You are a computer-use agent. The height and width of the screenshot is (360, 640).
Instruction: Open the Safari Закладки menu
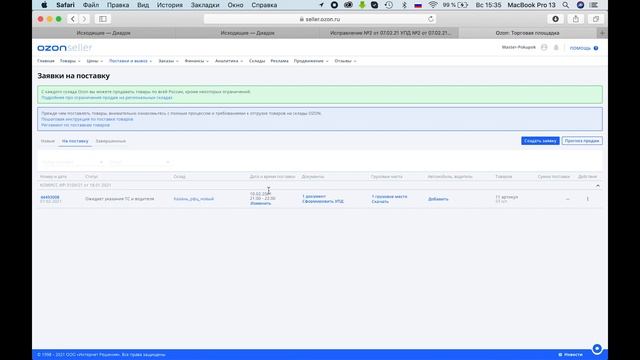point(205,5)
